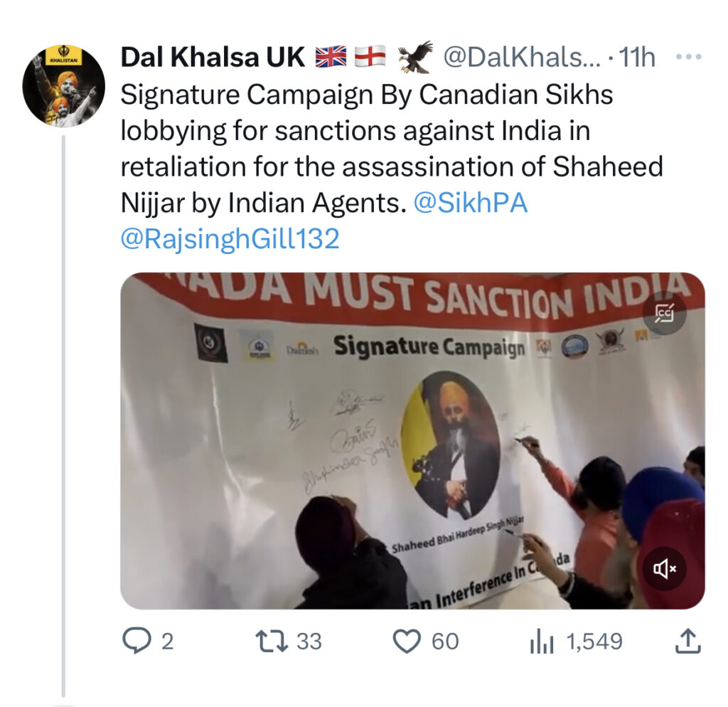Toggle closed captions on the video
Image resolution: width=728 pixels, height=707 pixels.
click(x=664, y=313)
